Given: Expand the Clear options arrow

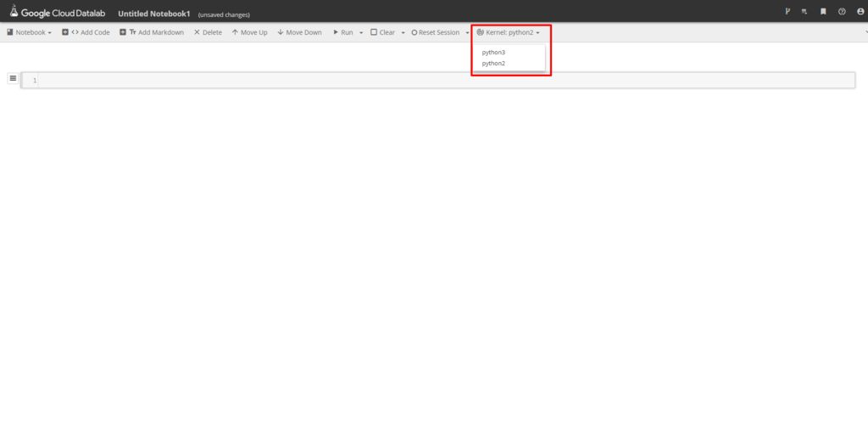Looking at the screenshot, I should [x=403, y=33].
